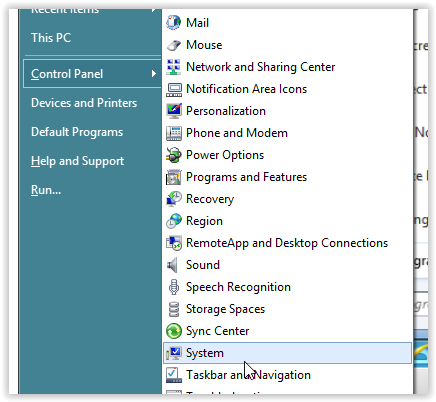436x402 pixels.
Task: Open Recovery entry
Action: 288,199
